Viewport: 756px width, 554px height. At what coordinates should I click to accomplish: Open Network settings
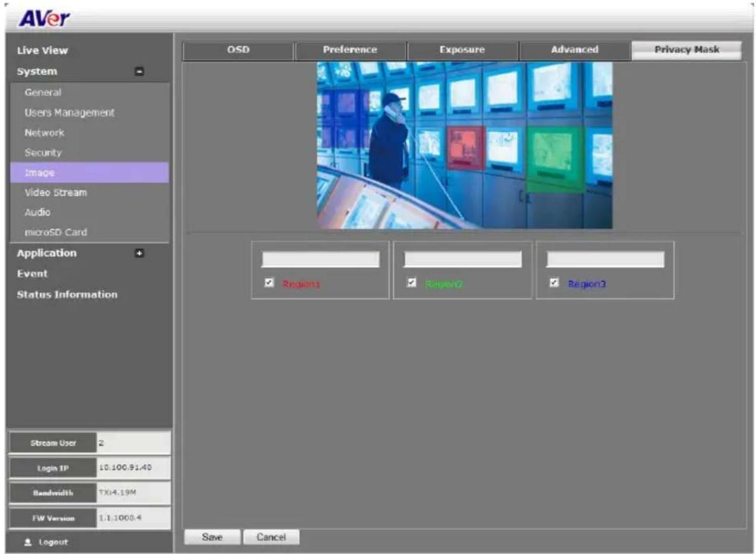coord(44,133)
